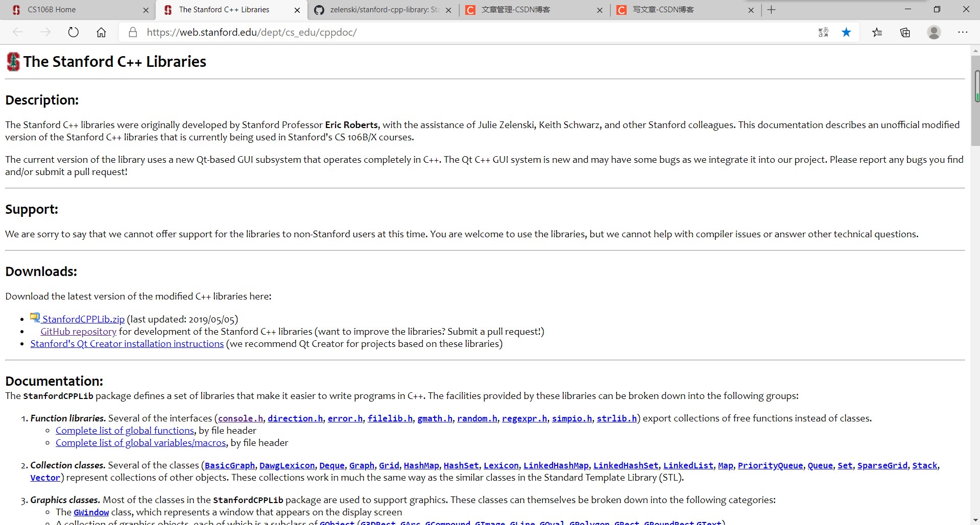Open the HashSet class link
This screenshot has width=980, height=525.
coord(461,465)
